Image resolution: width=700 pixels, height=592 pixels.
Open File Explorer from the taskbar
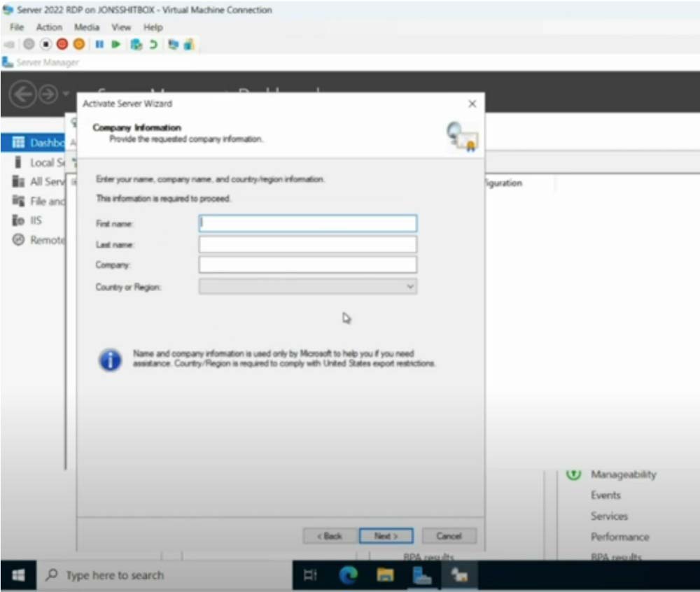click(385, 575)
